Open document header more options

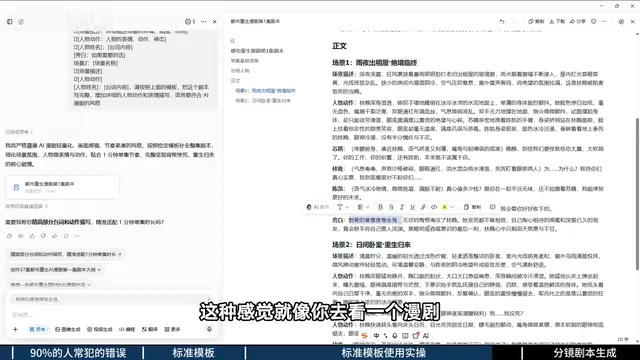coord(604,22)
